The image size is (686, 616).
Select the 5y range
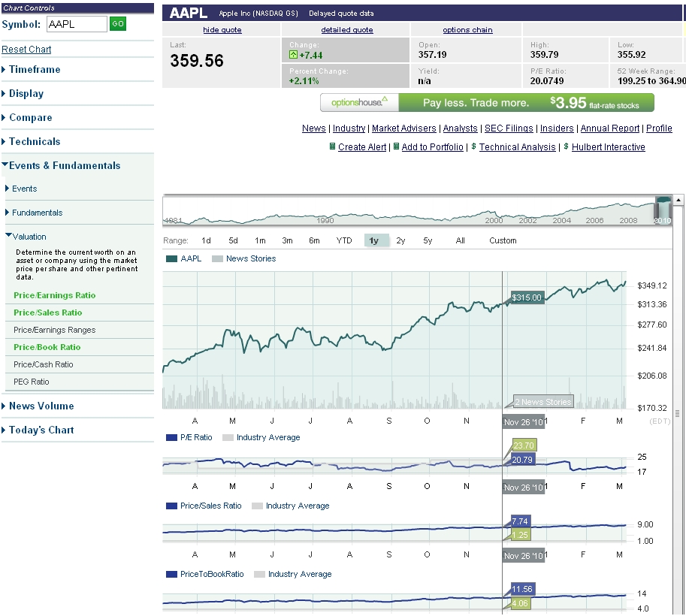428,240
